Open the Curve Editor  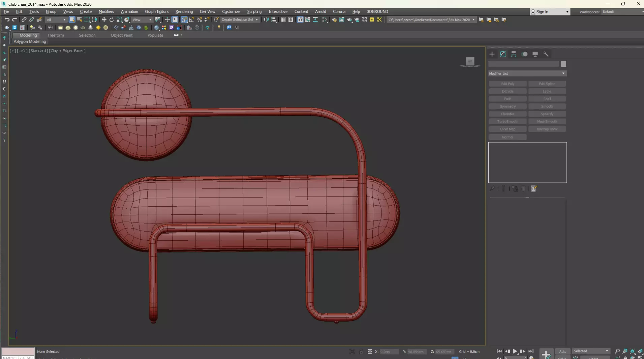pyautogui.click(x=308, y=20)
